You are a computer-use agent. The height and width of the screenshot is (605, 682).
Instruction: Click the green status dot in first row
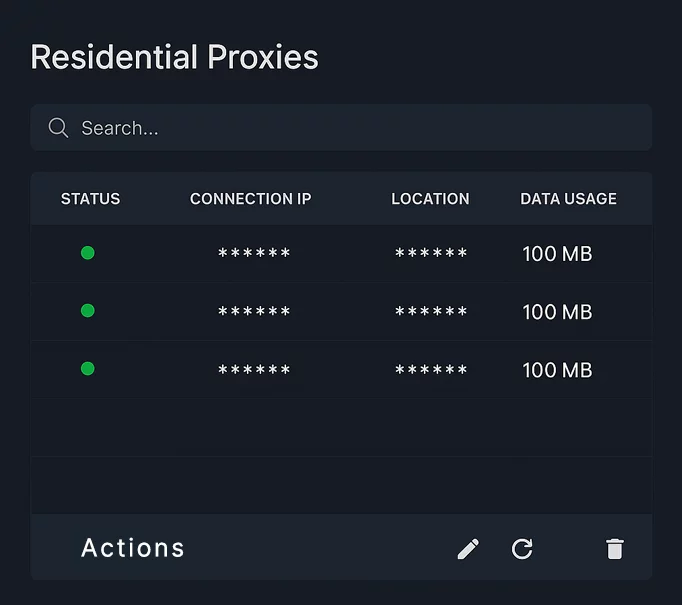click(x=87, y=253)
